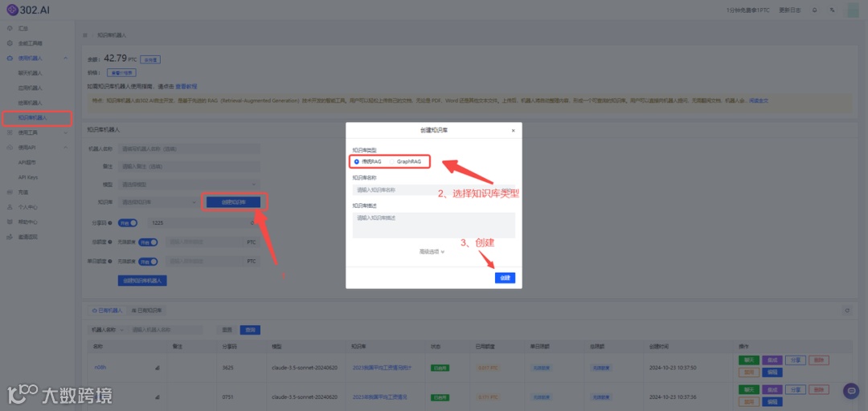Select the 传统RAG radio option
868x411 pixels.
point(368,161)
